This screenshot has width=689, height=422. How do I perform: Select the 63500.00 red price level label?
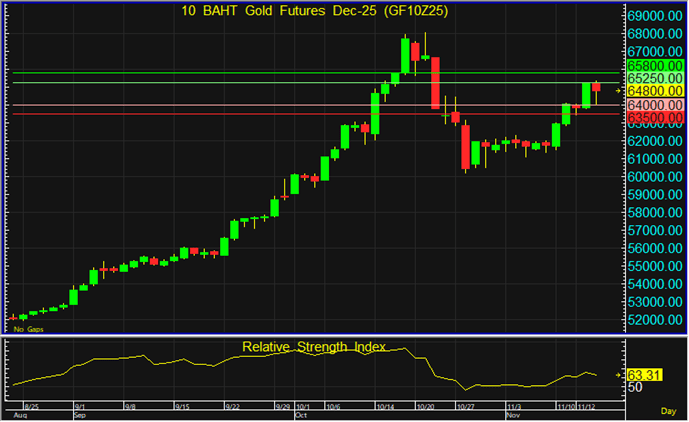655,118
